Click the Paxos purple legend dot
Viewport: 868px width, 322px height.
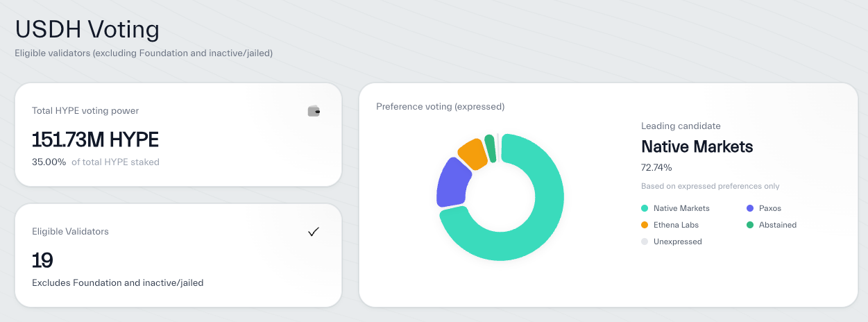point(750,208)
